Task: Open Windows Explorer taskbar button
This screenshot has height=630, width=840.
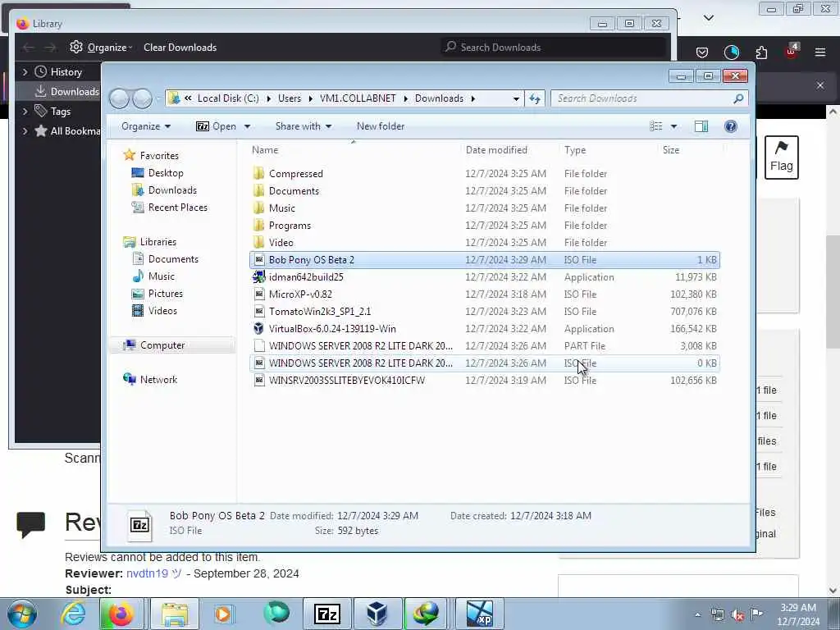Action: [175, 614]
